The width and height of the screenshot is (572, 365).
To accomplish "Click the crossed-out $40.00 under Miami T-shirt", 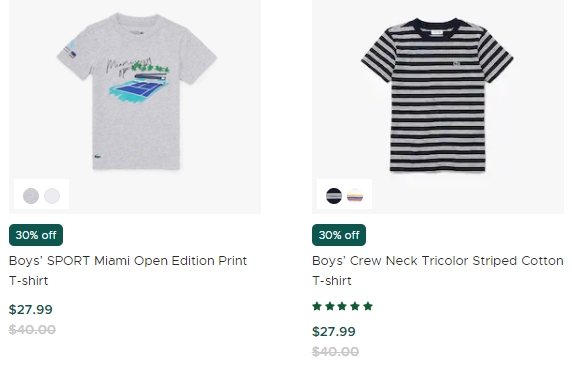I will (x=32, y=330).
